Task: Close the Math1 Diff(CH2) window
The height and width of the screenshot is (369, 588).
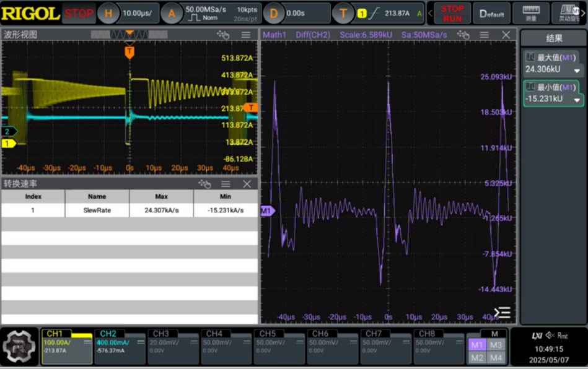Action: pos(506,35)
